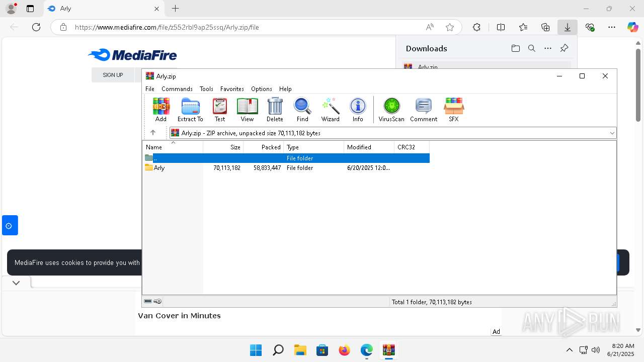This screenshot has height=362, width=644.
Task: Open More options in Downloads panel
Action: tap(548, 48)
